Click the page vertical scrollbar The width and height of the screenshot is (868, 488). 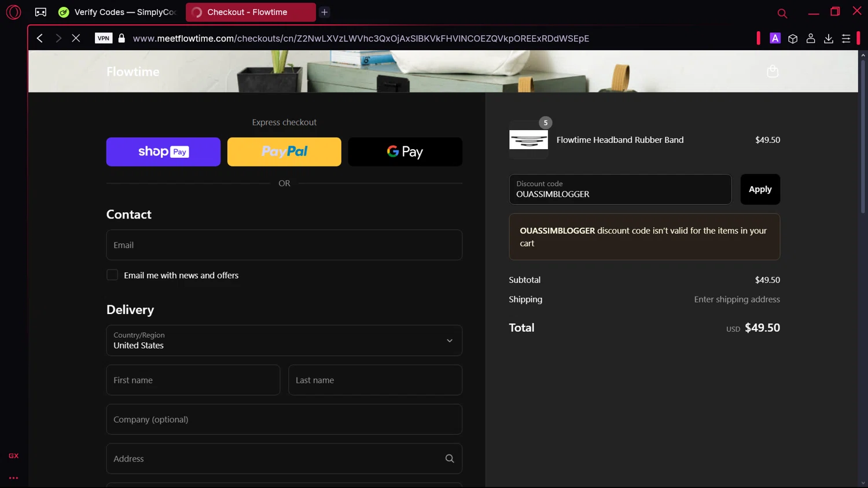[863, 136]
